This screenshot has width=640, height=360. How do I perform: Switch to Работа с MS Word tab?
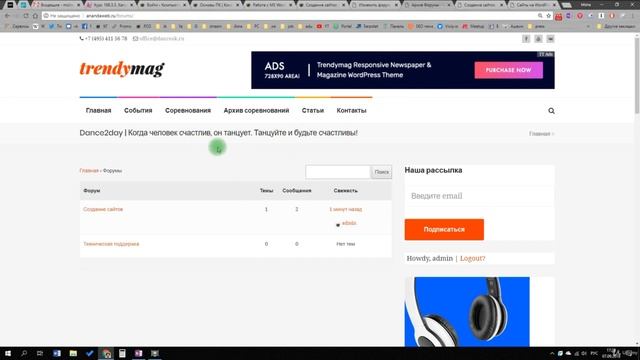coord(268,5)
